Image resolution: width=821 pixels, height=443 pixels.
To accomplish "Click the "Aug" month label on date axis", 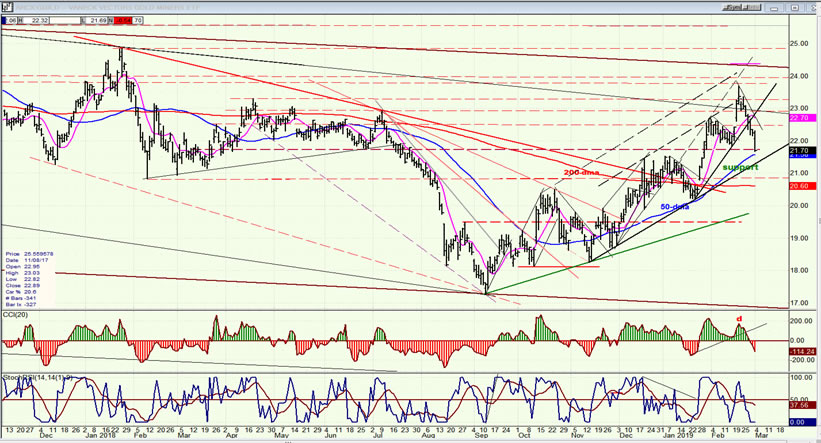I will (x=428, y=436).
